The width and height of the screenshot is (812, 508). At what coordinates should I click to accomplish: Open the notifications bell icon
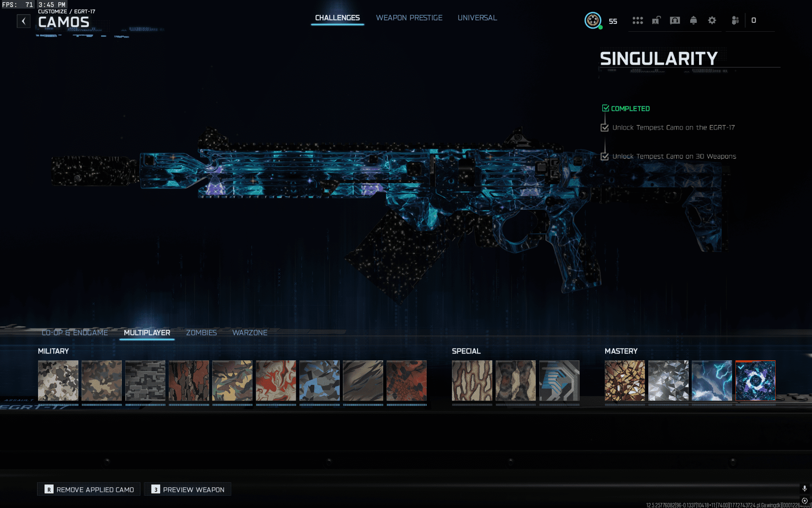693,20
